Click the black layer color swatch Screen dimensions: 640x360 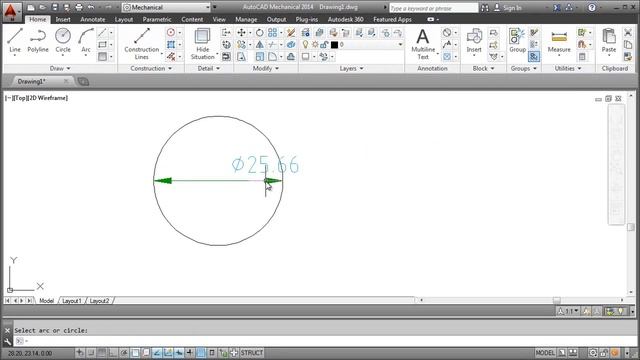point(334,44)
